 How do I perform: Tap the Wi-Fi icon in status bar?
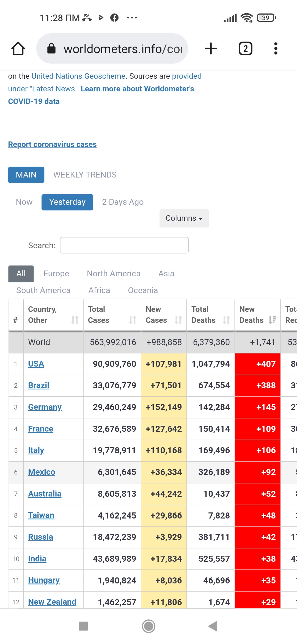247,18
